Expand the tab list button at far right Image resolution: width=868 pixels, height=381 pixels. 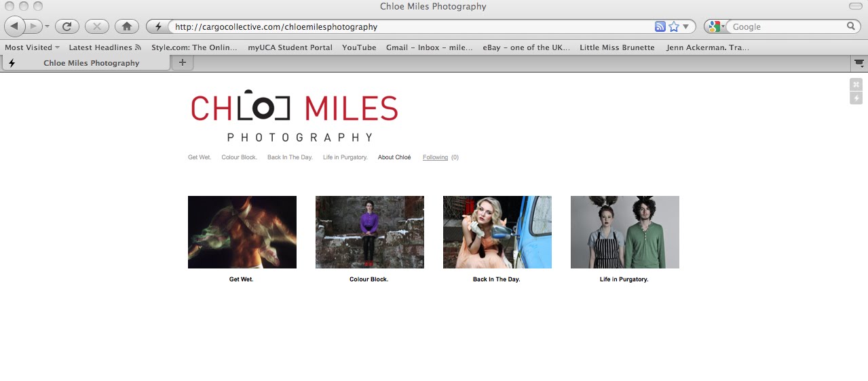coord(859,63)
